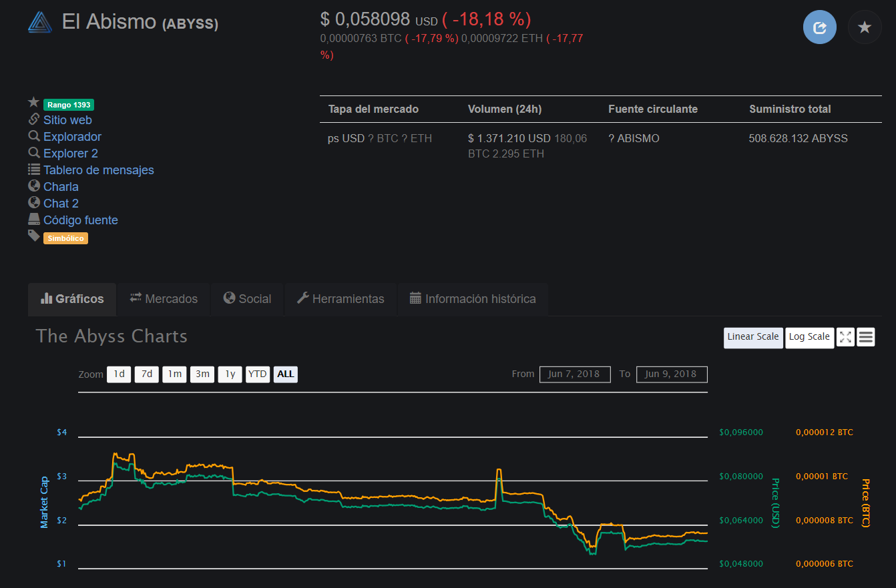This screenshot has width=896, height=588.
Task: Open the chart hamburger context menu
Action: point(866,337)
